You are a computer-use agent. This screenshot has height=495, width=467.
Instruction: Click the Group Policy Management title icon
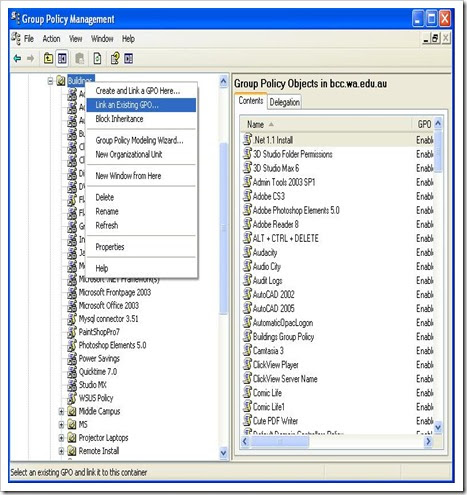coord(16,18)
